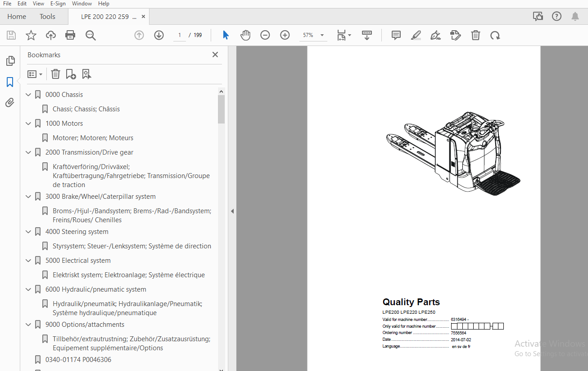Open 0340-01174 P0046306 bookmark

pos(78,360)
